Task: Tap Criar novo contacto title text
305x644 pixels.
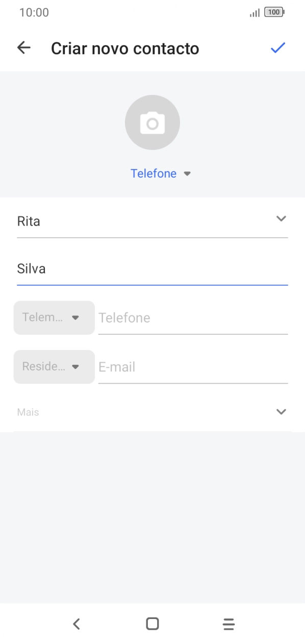Action: click(x=125, y=48)
